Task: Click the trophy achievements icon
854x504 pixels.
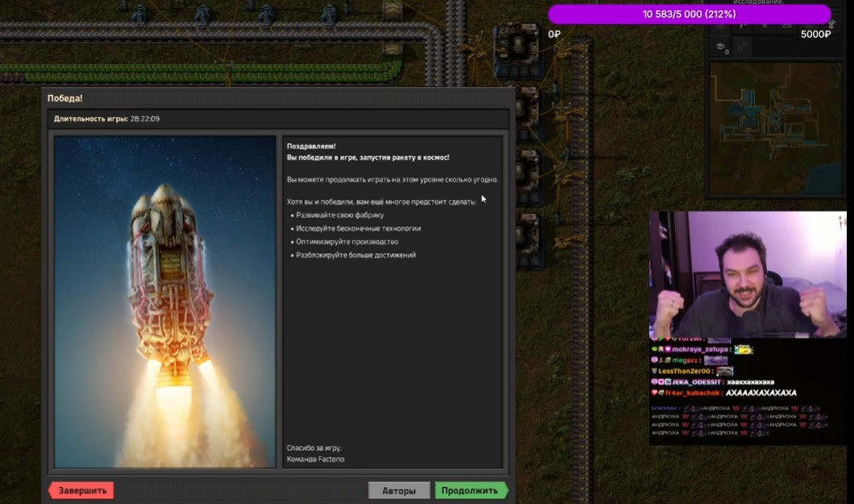Action: point(831,25)
